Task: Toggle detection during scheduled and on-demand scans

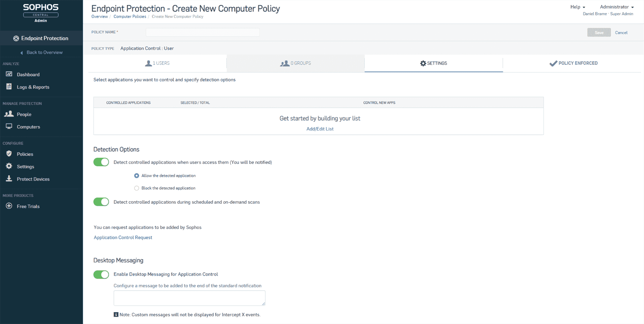Action: pyautogui.click(x=101, y=202)
